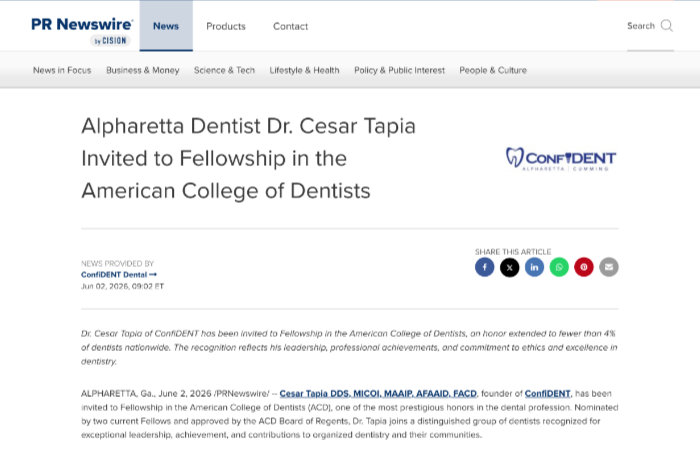Open Lifestyle & Health category
The height and width of the screenshot is (450, 700).
pyautogui.click(x=304, y=70)
